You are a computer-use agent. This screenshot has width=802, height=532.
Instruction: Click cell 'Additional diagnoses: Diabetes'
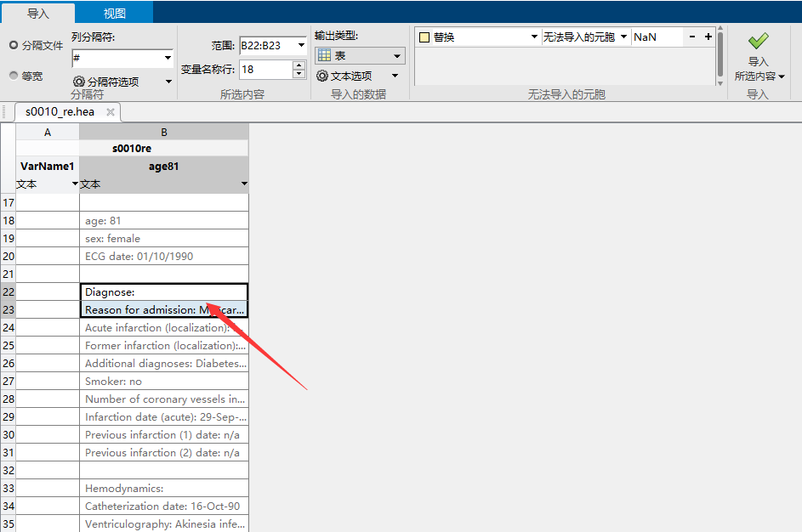pyautogui.click(x=163, y=364)
